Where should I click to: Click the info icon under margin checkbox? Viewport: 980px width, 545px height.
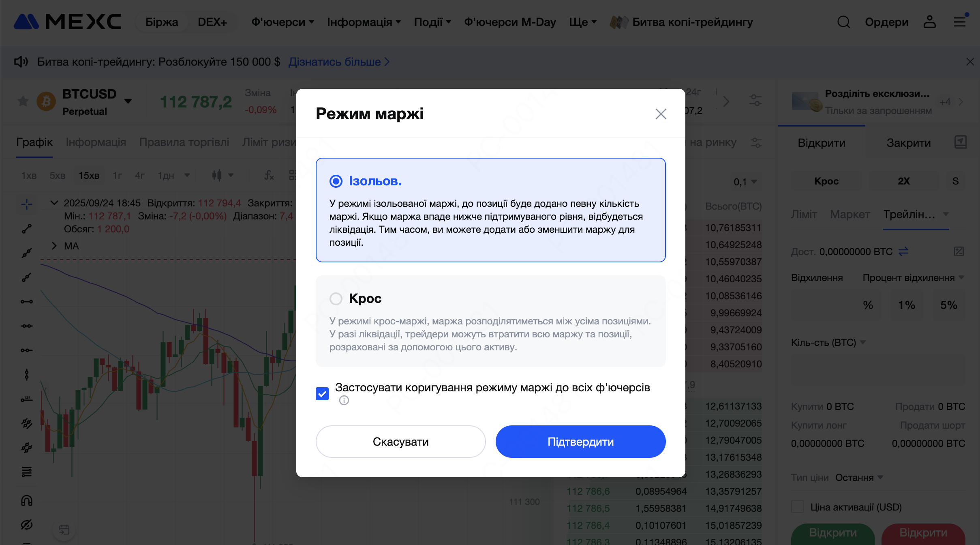(344, 401)
